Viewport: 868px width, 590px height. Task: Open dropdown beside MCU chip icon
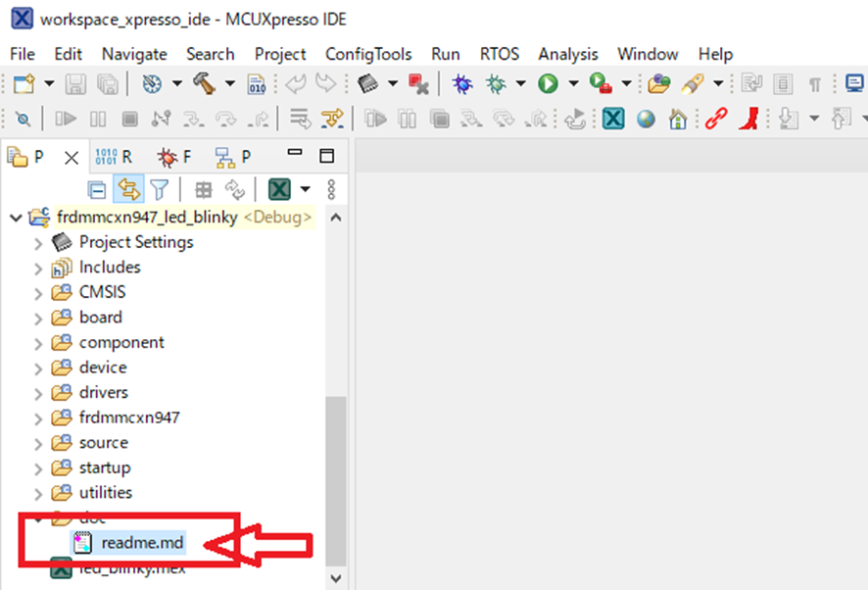(x=393, y=83)
